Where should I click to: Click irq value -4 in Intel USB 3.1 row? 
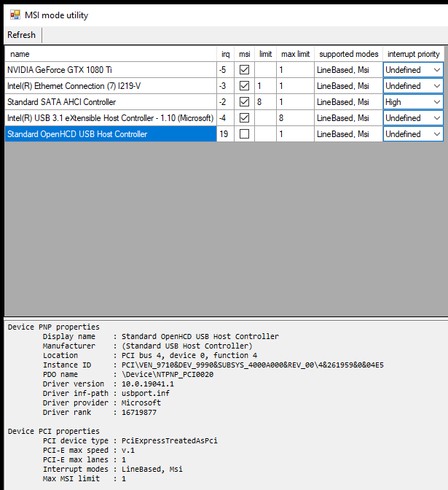(225, 118)
